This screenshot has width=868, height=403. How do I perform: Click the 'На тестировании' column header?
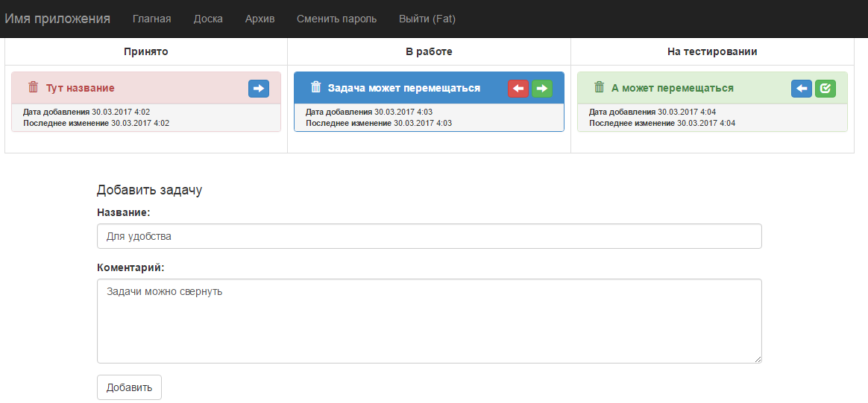tap(712, 52)
